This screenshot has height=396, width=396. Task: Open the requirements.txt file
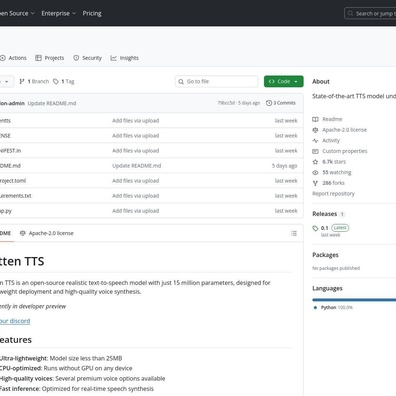click(x=16, y=196)
